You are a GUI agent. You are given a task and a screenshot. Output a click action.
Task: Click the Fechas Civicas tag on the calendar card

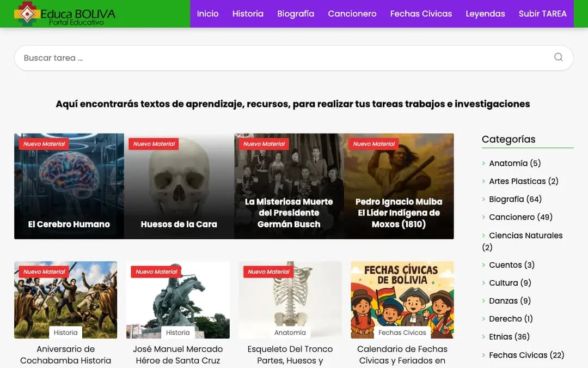402,333
